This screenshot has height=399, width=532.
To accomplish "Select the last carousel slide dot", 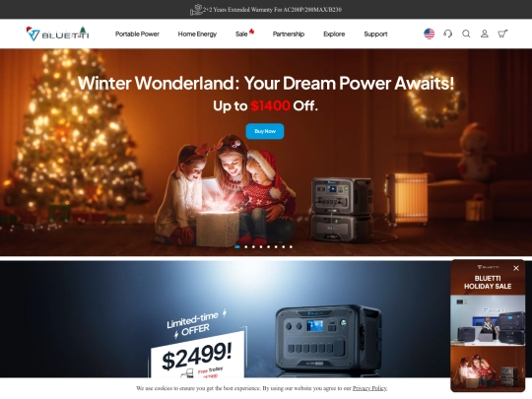I will coord(291,246).
